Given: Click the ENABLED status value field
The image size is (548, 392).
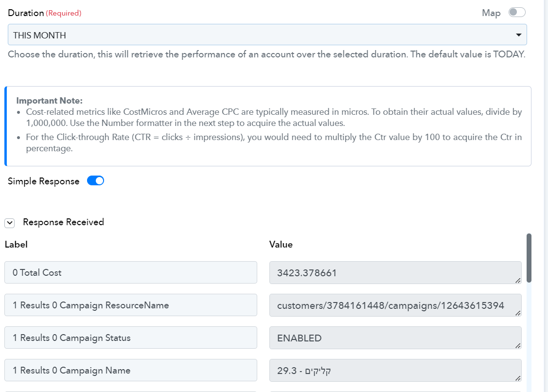Looking at the screenshot, I should point(395,338).
